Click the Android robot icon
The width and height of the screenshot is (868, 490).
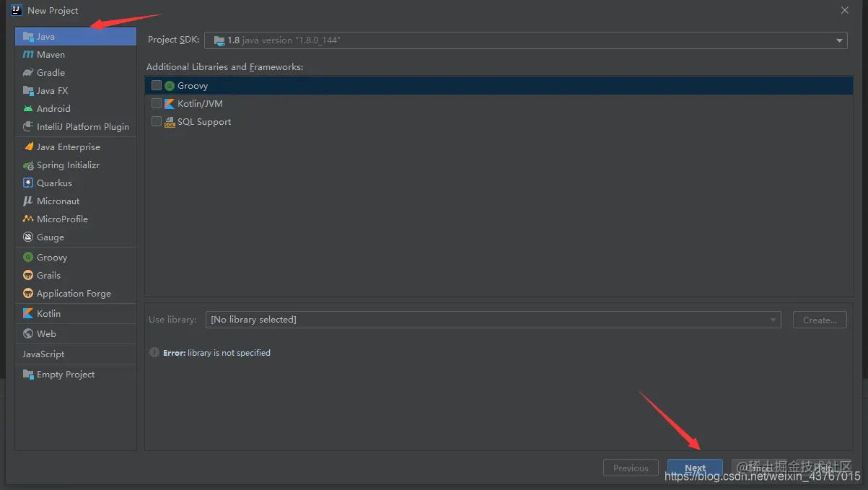pos(28,108)
